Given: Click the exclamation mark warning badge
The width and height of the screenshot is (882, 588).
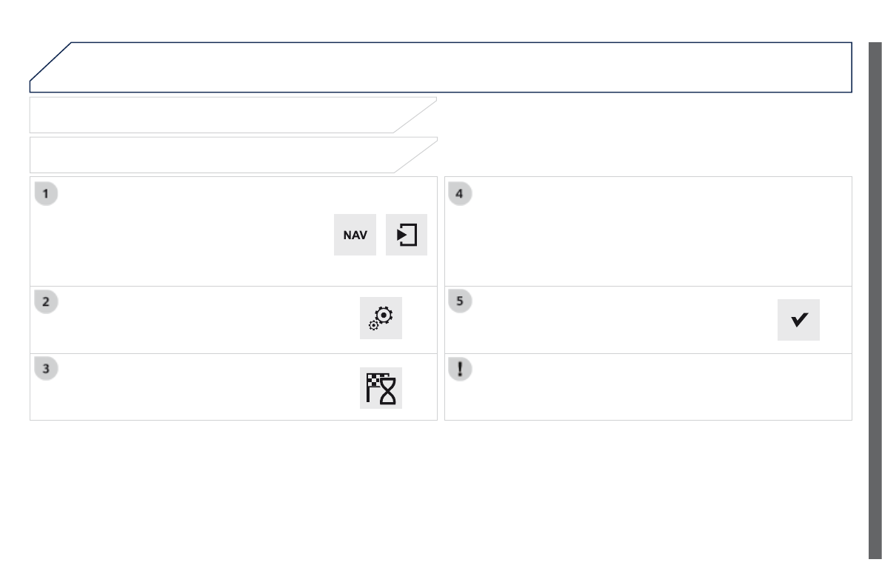Looking at the screenshot, I should click(x=461, y=369).
